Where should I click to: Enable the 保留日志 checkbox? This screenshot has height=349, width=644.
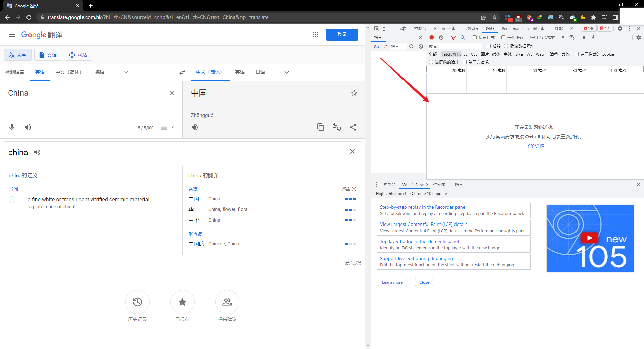click(475, 37)
